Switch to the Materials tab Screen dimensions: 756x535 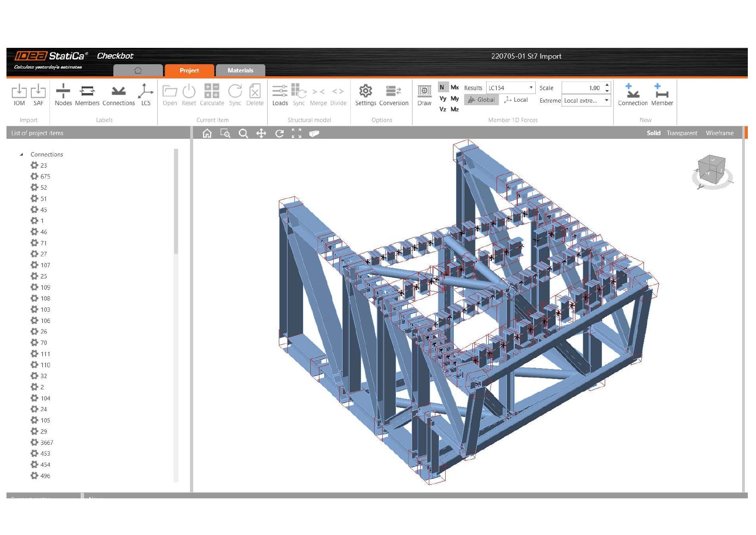click(240, 70)
